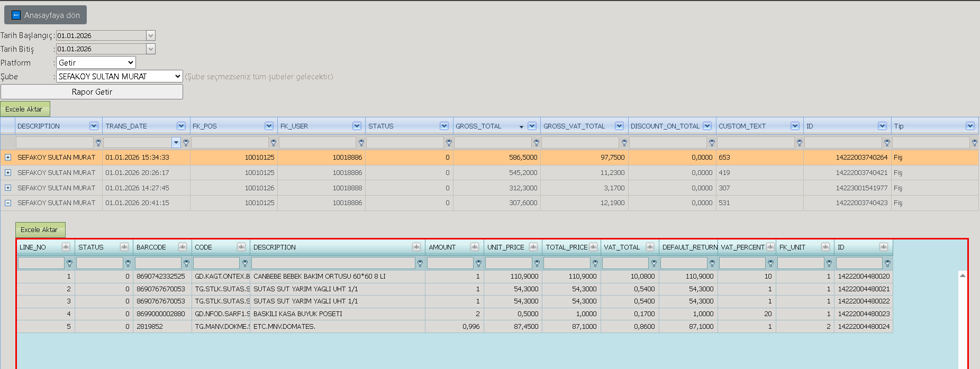Viewport: 980px width, 369px height.
Task: Click the filter icon under FK_POS column
Action: [273, 143]
